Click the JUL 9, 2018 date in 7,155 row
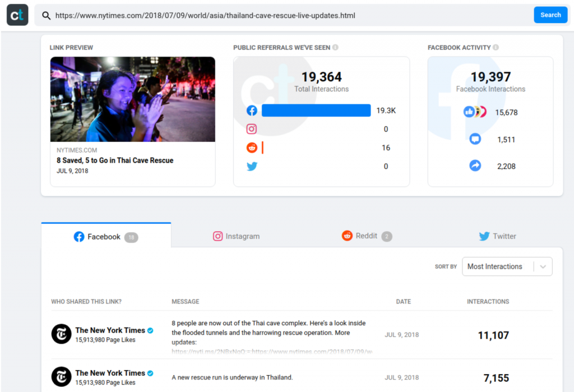 pos(401,377)
